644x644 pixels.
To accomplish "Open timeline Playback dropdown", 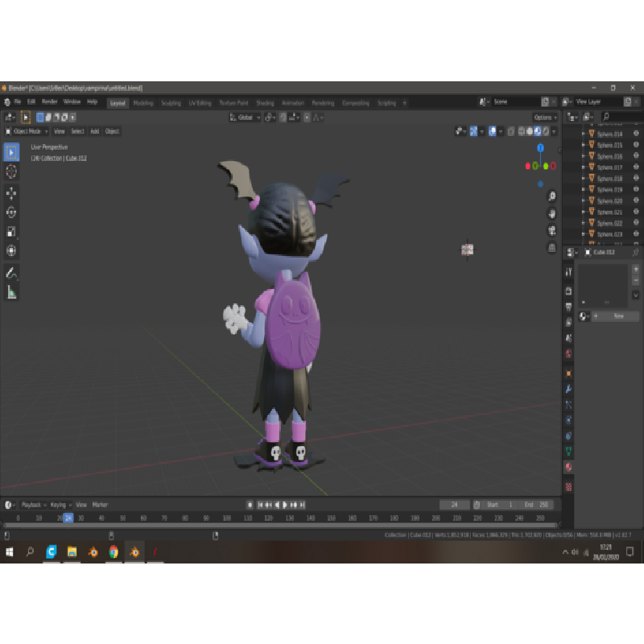I will point(34,505).
